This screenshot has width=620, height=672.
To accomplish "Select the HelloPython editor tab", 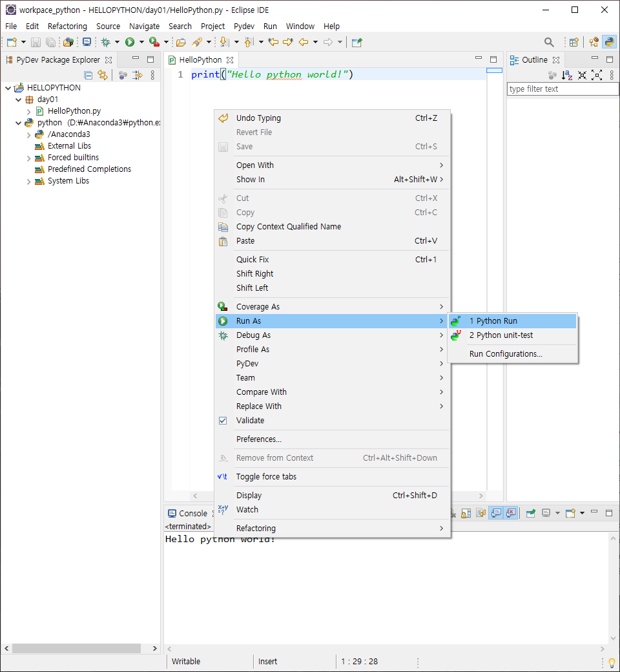I will (x=200, y=60).
